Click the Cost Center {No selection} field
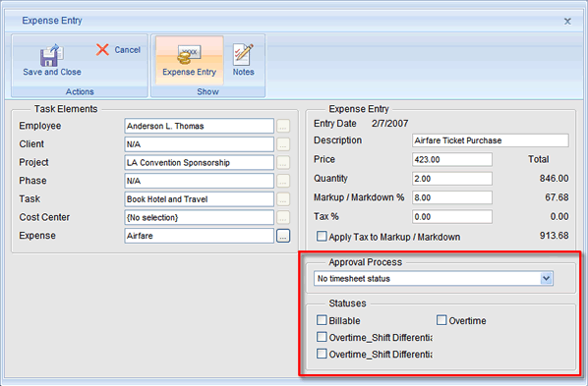The width and height of the screenshot is (588, 386). pyautogui.click(x=200, y=217)
